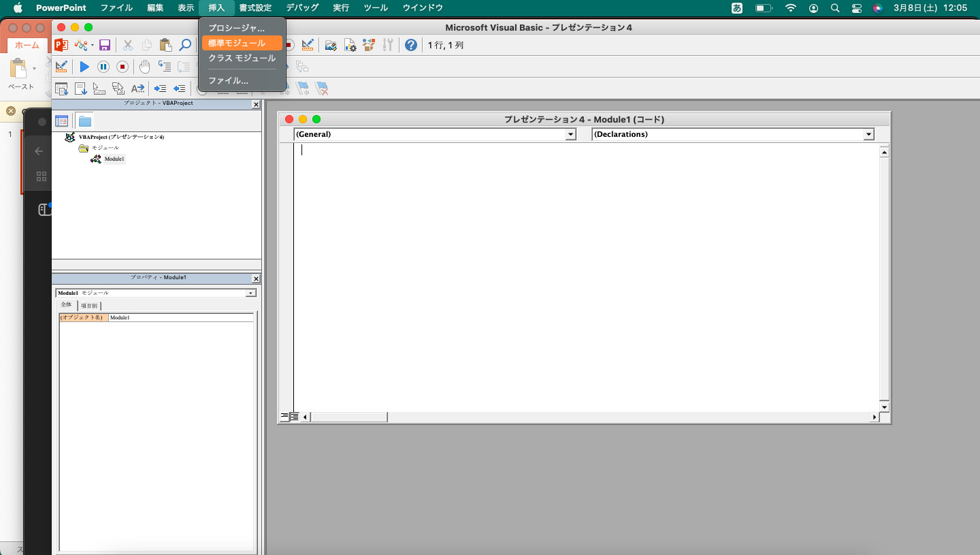
Task: Open the (General) object dropdown
Action: (x=571, y=135)
